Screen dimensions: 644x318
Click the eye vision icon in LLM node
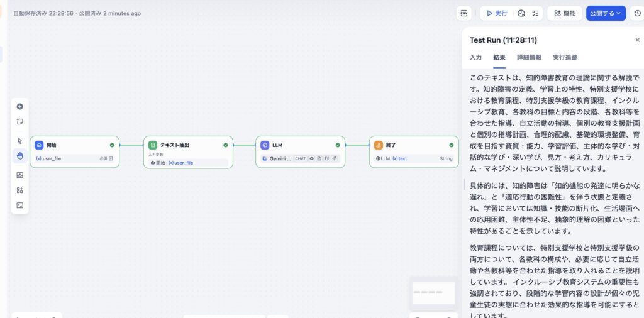(312, 158)
